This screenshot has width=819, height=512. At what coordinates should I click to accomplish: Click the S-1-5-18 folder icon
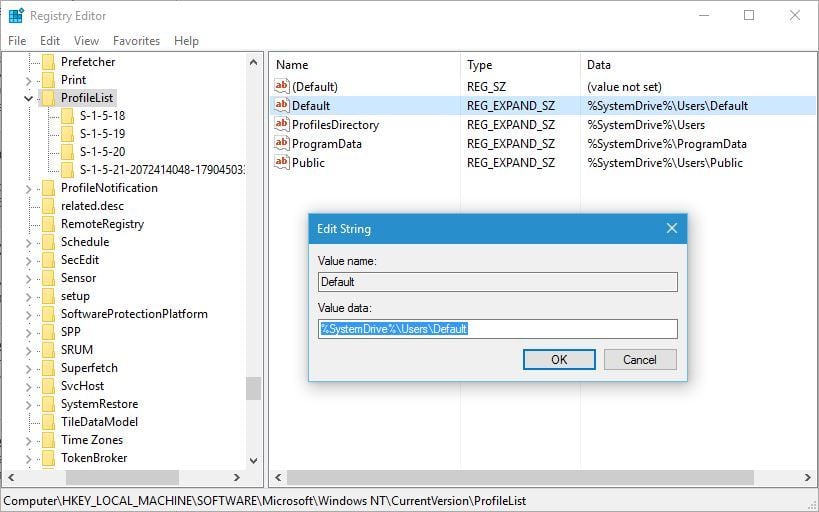tap(67, 115)
